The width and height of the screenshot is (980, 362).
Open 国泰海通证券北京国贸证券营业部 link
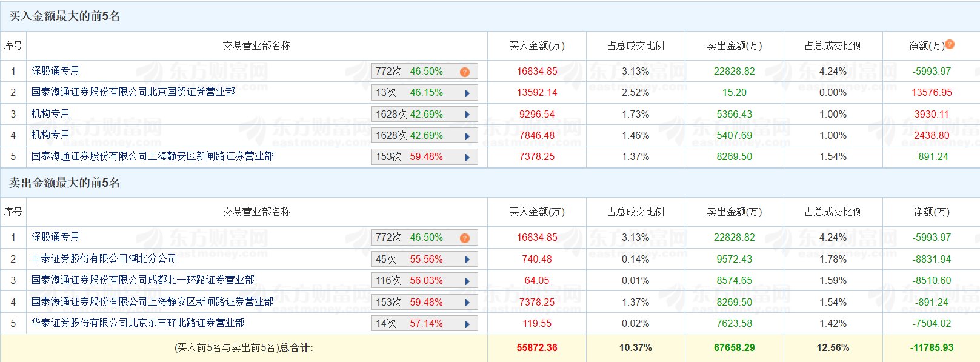[x=133, y=92]
